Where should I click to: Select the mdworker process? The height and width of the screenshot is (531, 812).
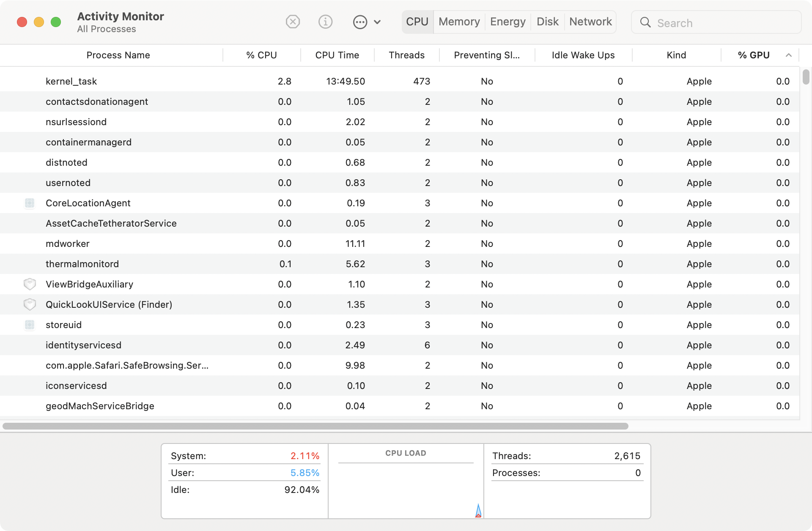400,244
